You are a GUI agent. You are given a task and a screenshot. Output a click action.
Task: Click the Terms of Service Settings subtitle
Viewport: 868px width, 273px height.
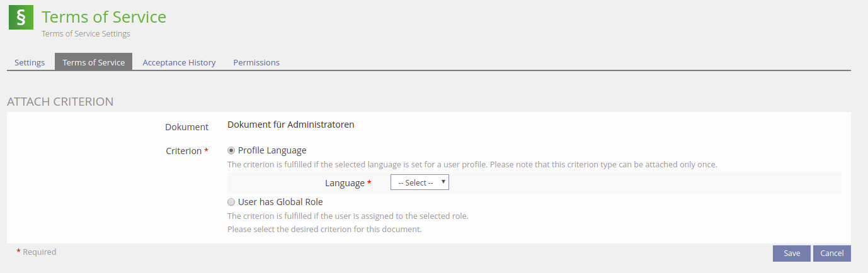tap(86, 33)
